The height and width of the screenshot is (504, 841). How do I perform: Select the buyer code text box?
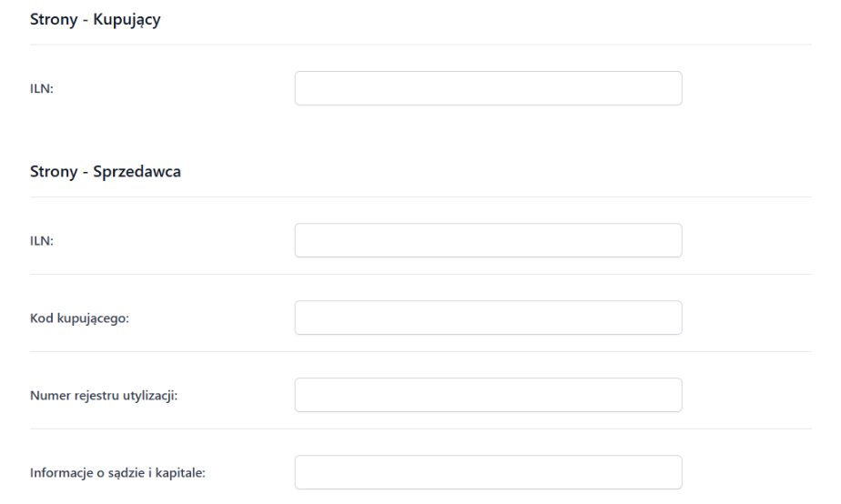[488, 318]
